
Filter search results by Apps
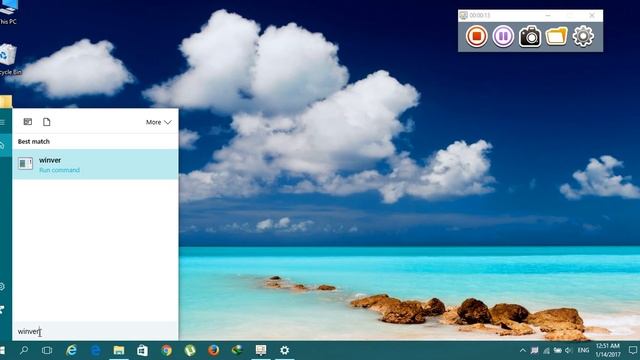click(x=27, y=122)
